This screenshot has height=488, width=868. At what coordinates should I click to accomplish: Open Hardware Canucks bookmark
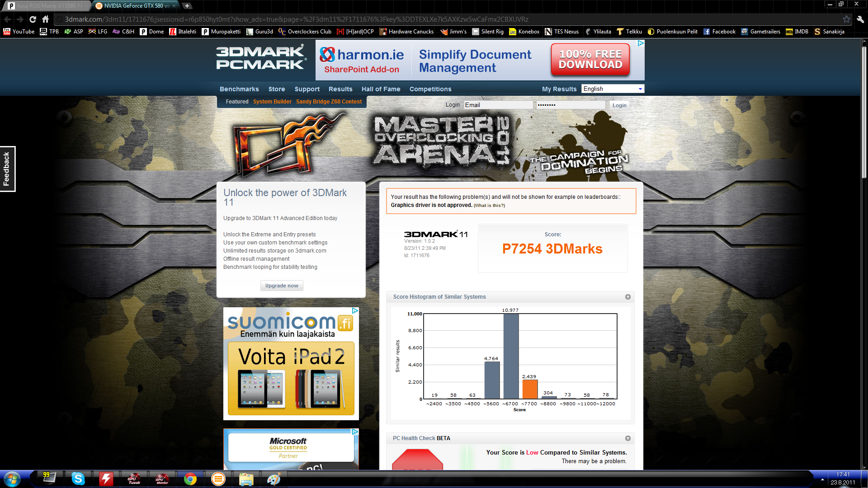(406, 32)
